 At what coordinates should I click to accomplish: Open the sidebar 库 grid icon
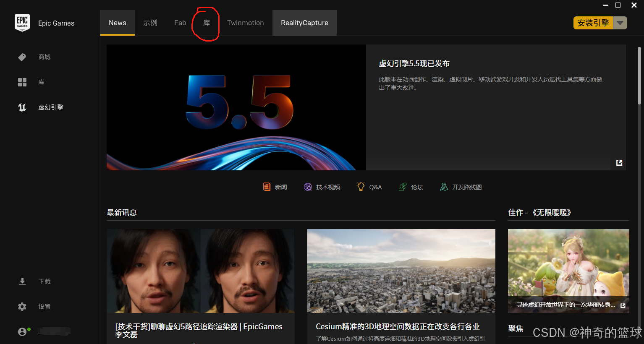tap(22, 82)
